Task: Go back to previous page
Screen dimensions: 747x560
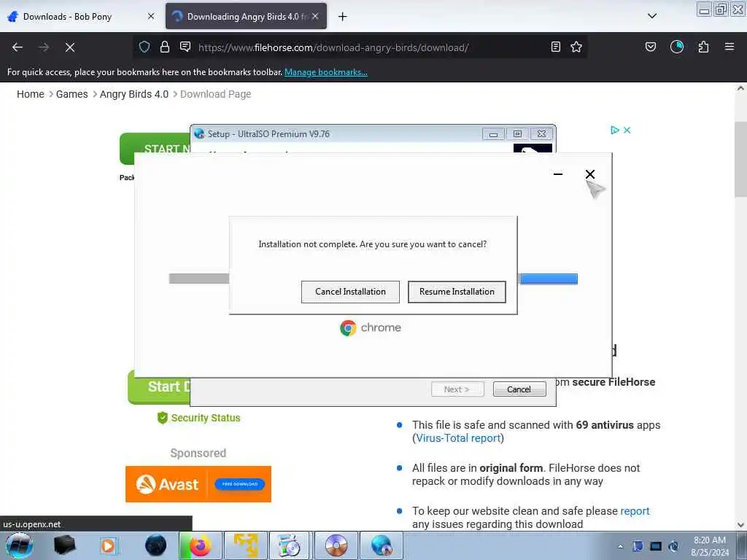Action: coord(18,47)
